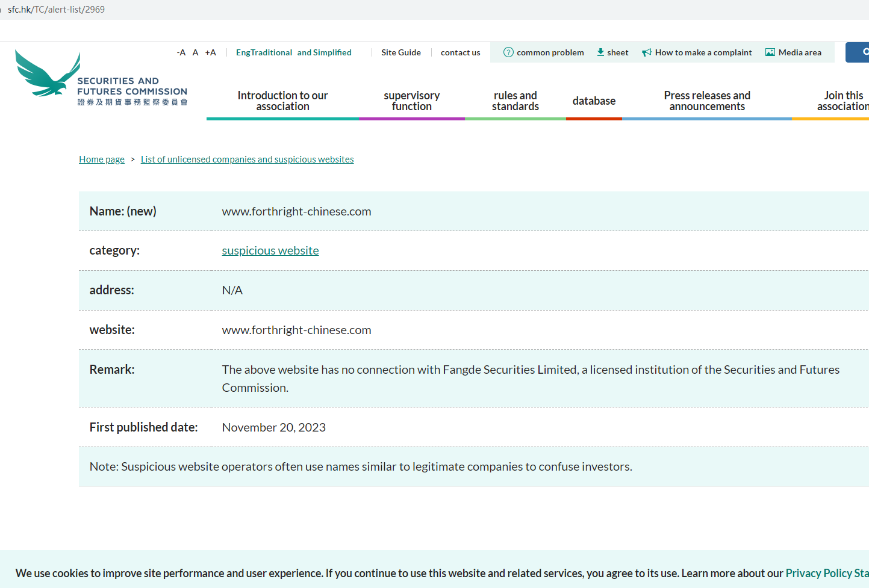Viewport: 869px width, 588px height.
Task: Click the common problem question mark icon
Action: [508, 52]
